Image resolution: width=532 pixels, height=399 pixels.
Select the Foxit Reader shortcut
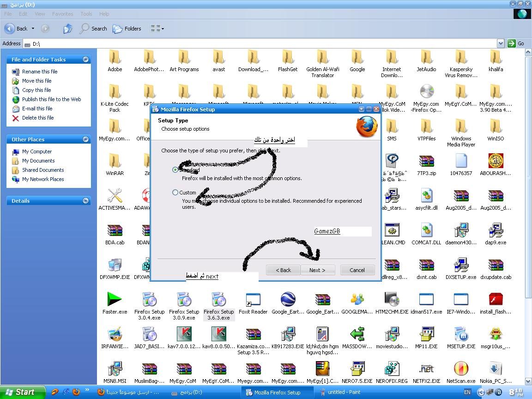coord(253,299)
